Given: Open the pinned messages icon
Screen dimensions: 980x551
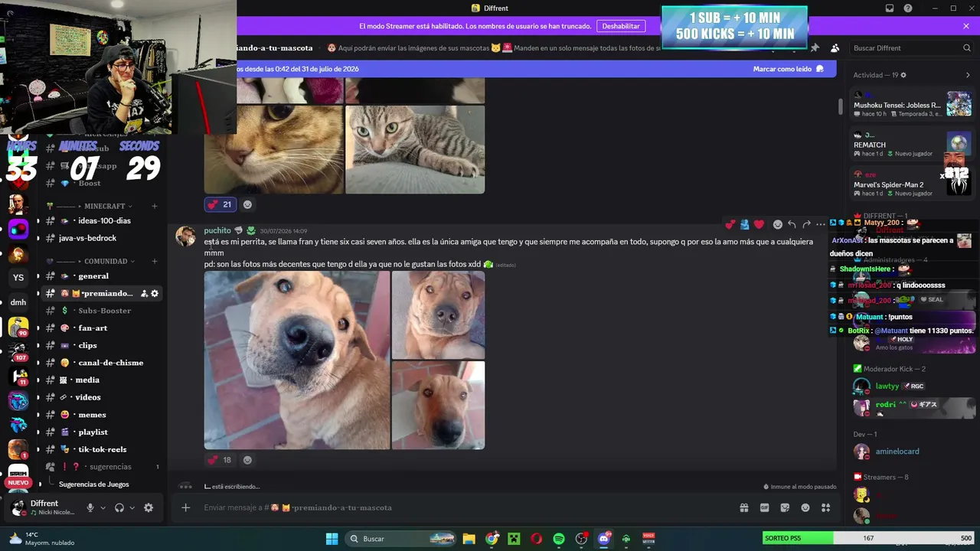Looking at the screenshot, I should pos(815,47).
